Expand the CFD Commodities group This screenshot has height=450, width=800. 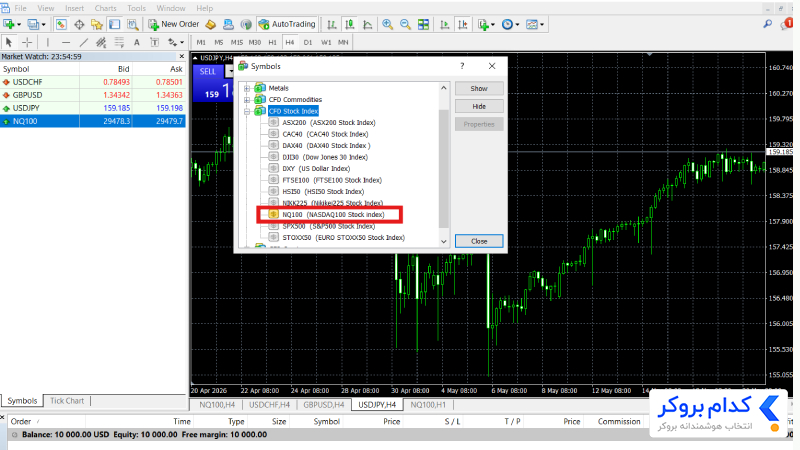pos(247,99)
